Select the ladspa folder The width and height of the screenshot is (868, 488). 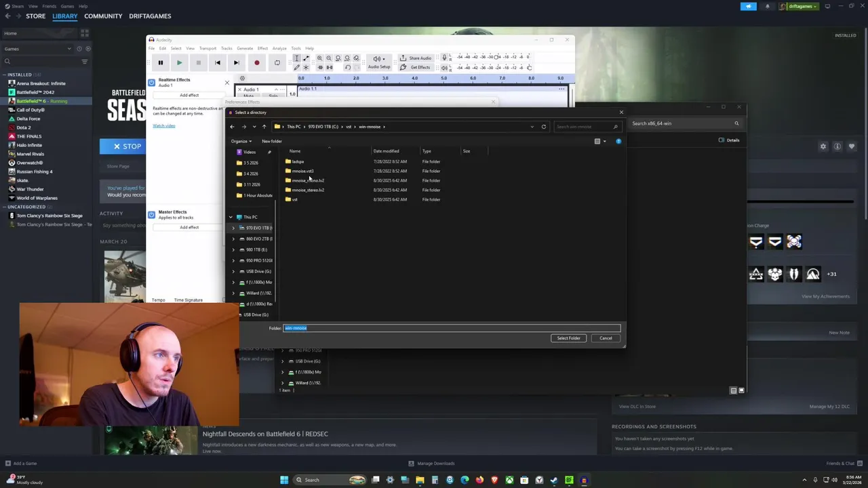pos(294,161)
